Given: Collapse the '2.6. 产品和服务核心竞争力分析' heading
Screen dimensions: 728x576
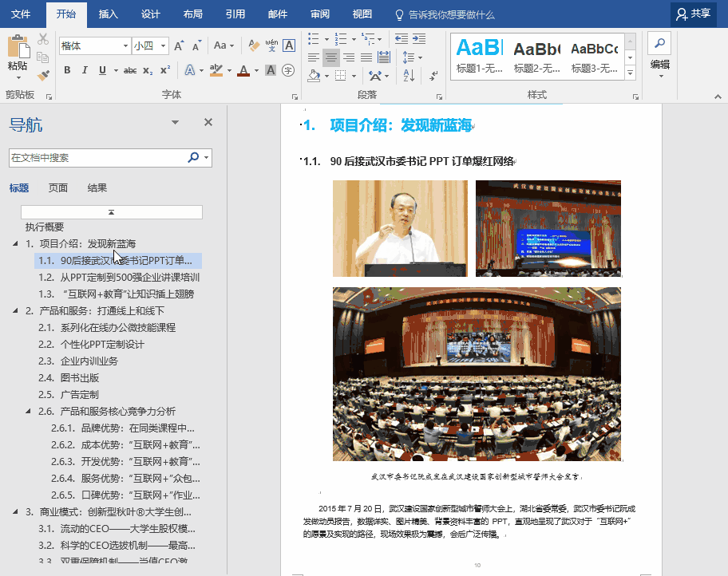Looking at the screenshot, I should click(x=30, y=412).
